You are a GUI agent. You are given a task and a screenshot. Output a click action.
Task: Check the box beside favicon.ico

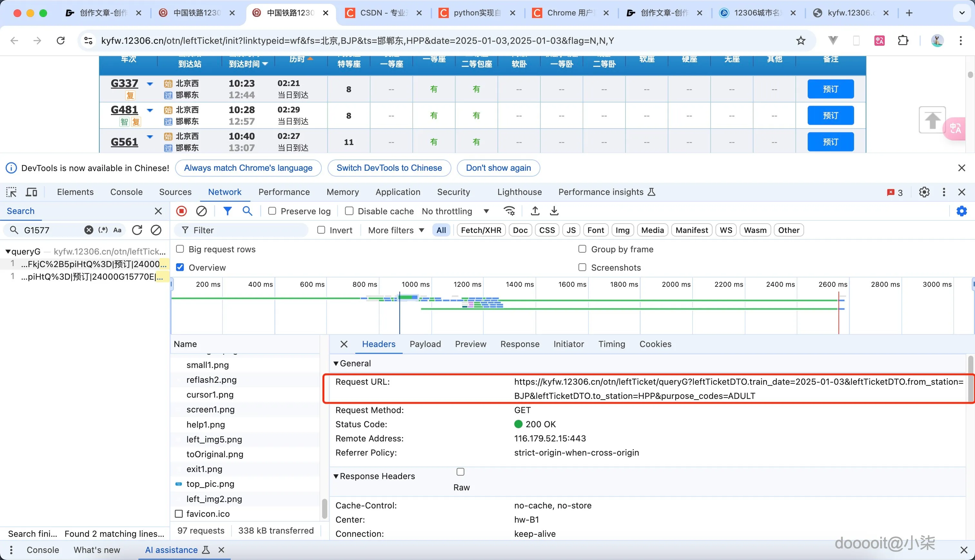[179, 514]
